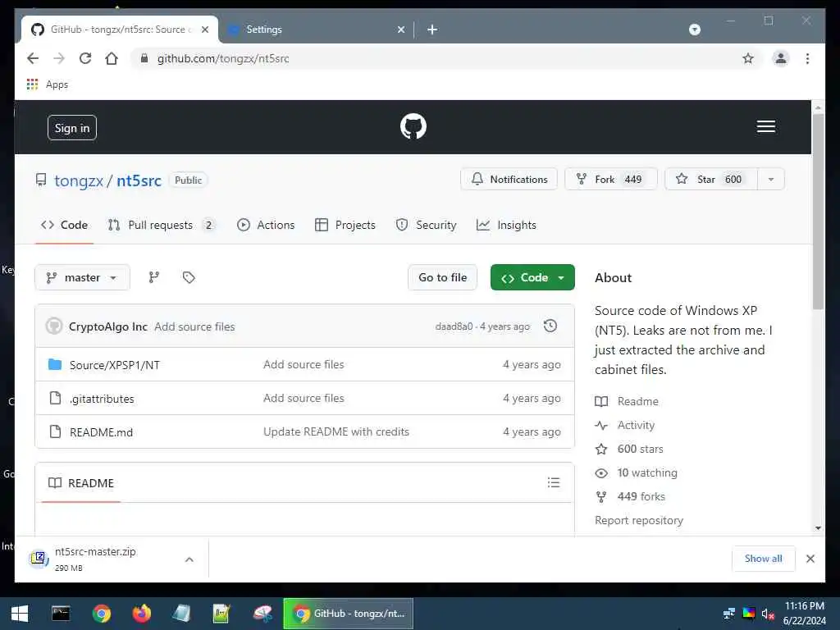Star the nt5src repository

[711, 180]
